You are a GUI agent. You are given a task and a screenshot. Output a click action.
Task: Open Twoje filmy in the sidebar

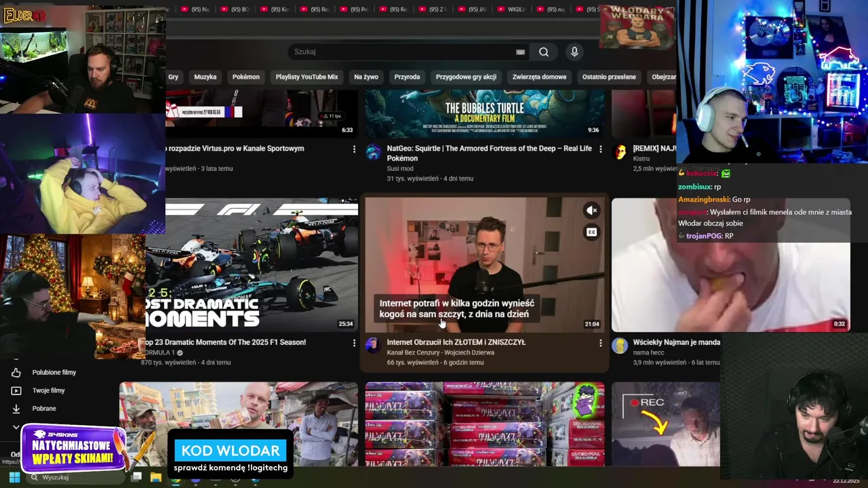49,390
